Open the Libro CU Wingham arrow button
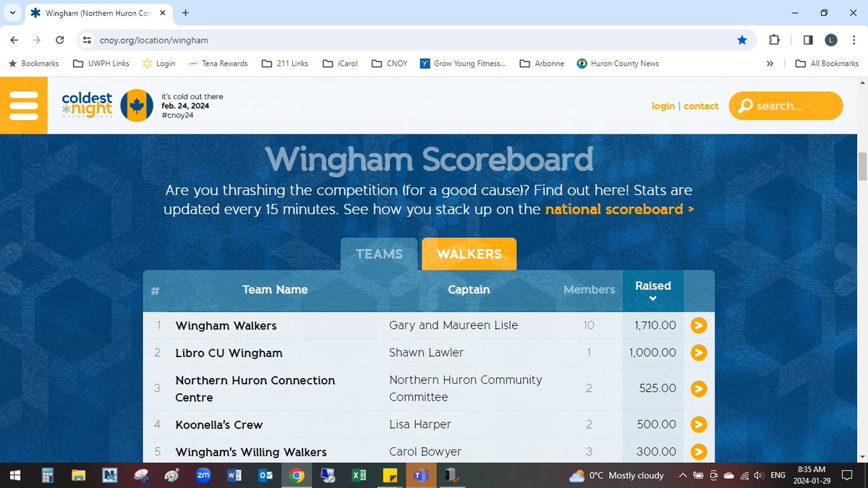The height and width of the screenshot is (488, 868). pyautogui.click(x=698, y=353)
